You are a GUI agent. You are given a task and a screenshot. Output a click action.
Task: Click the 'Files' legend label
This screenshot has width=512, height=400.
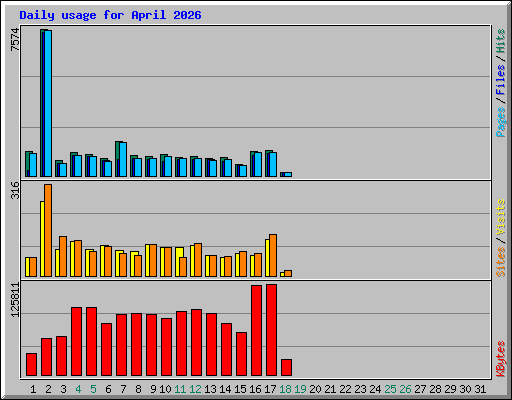[501, 80]
